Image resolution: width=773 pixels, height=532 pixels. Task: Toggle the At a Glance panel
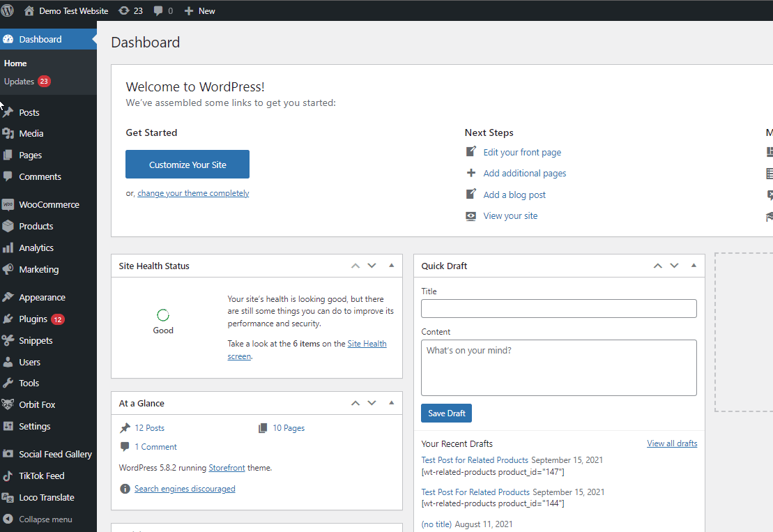(392, 403)
